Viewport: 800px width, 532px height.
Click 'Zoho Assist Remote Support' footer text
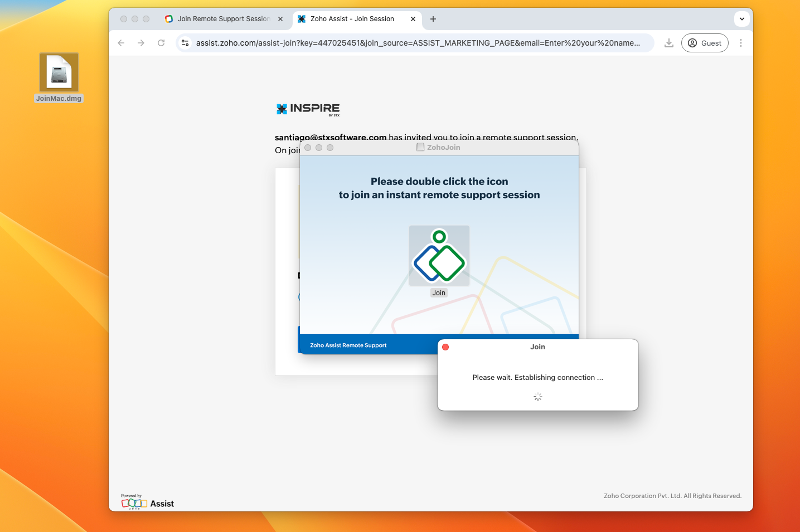(348, 345)
